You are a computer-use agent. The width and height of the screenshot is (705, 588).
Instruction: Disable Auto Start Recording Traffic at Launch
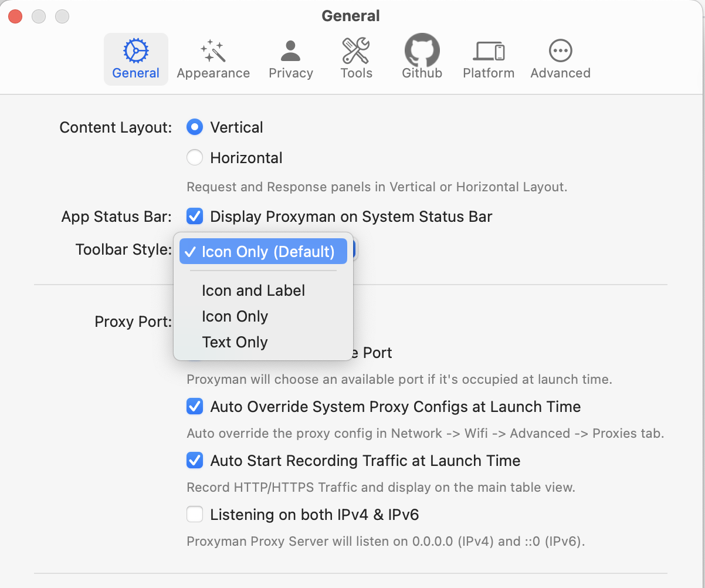pyautogui.click(x=194, y=460)
